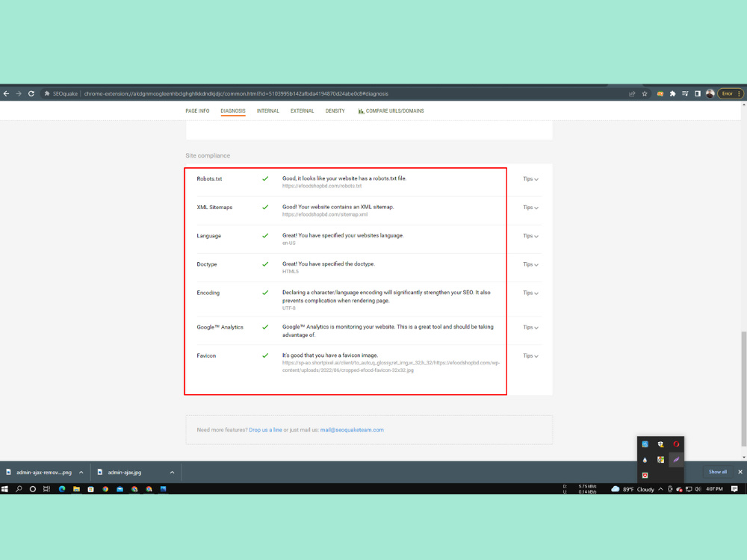
Task: Open Task View on the taskbar
Action: click(x=46, y=489)
